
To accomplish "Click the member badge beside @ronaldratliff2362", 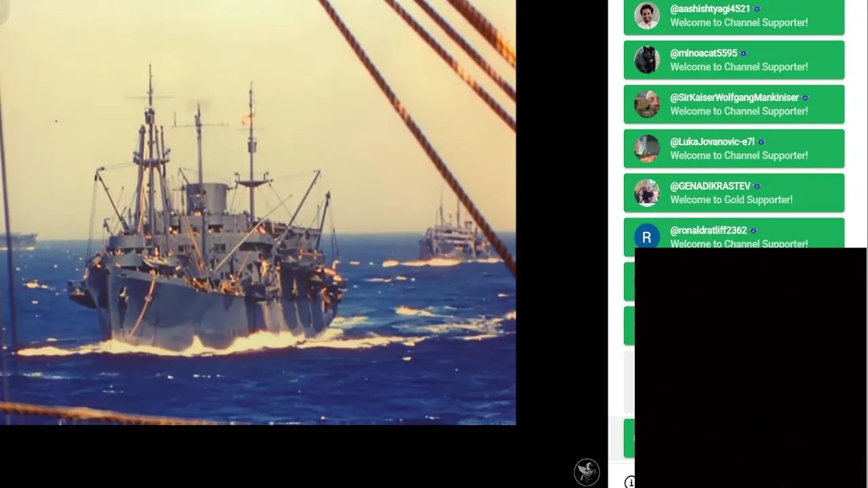I will [753, 230].
